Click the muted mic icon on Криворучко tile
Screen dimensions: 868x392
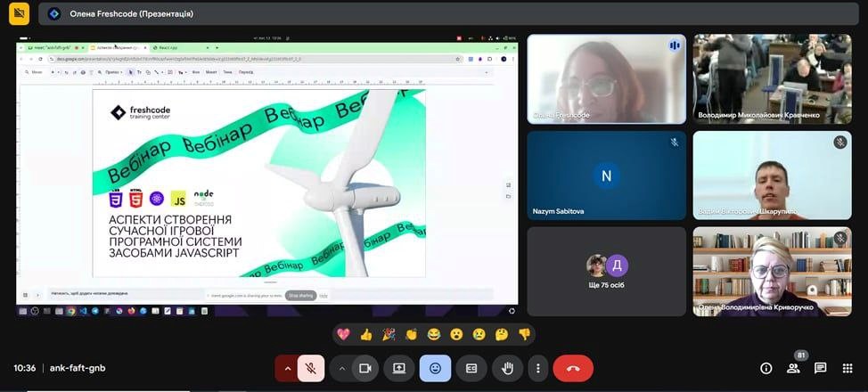(840, 238)
